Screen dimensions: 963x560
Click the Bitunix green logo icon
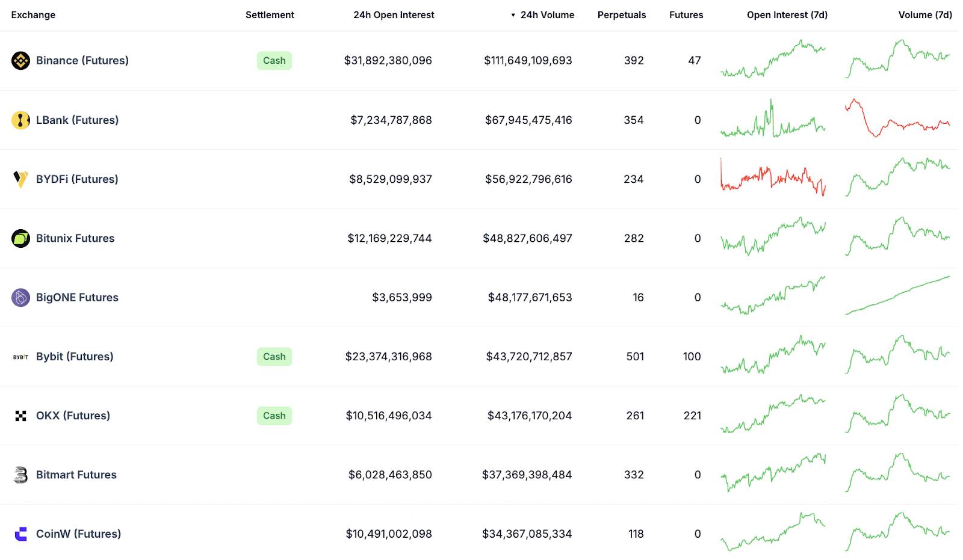click(x=20, y=239)
